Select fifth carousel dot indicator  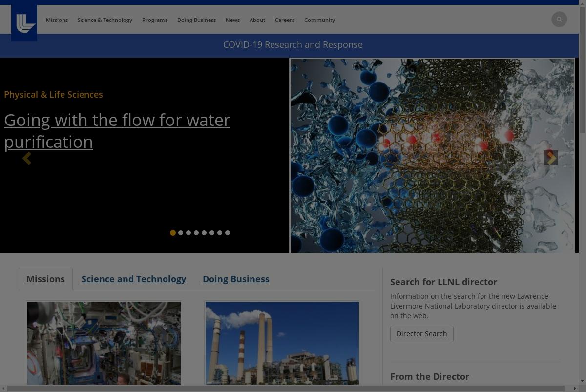pyautogui.click(x=204, y=233)
